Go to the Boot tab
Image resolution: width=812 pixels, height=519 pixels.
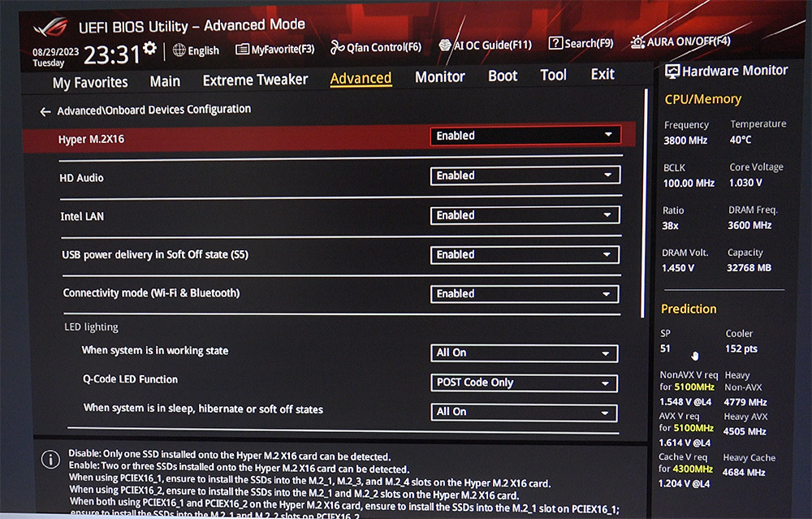click(x=503, y=76)
